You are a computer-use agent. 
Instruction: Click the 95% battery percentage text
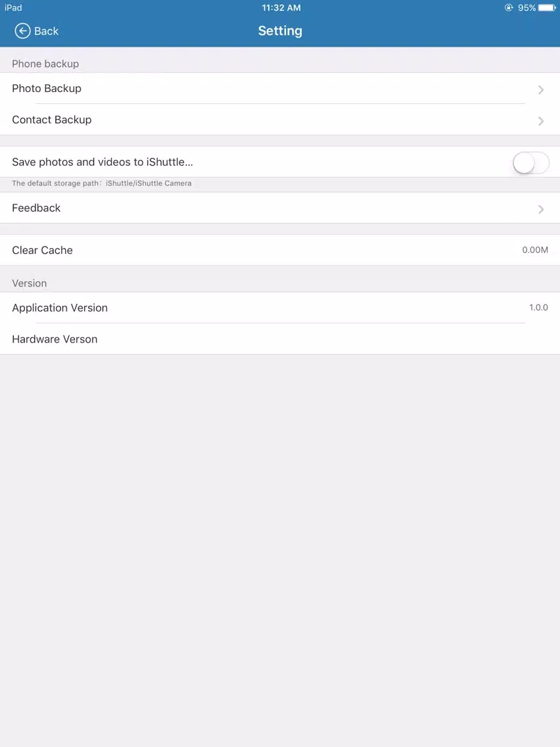526,8
